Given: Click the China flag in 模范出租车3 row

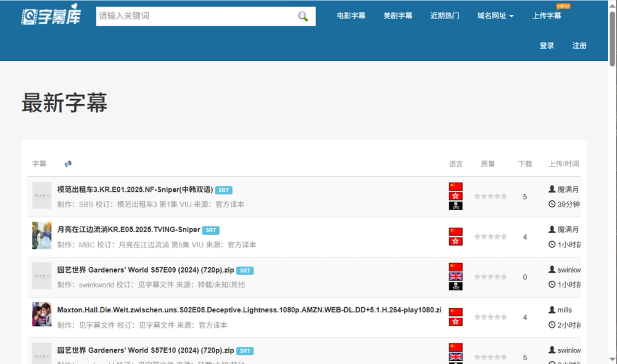Looking at the screenshot, I should coord(456,186).
